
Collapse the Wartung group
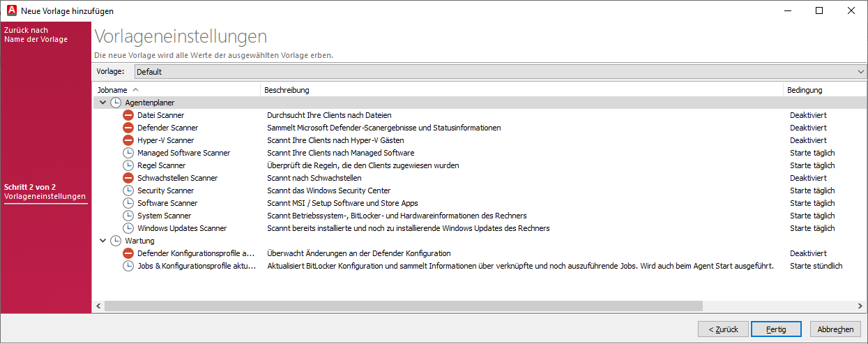[x=103, y=241]
